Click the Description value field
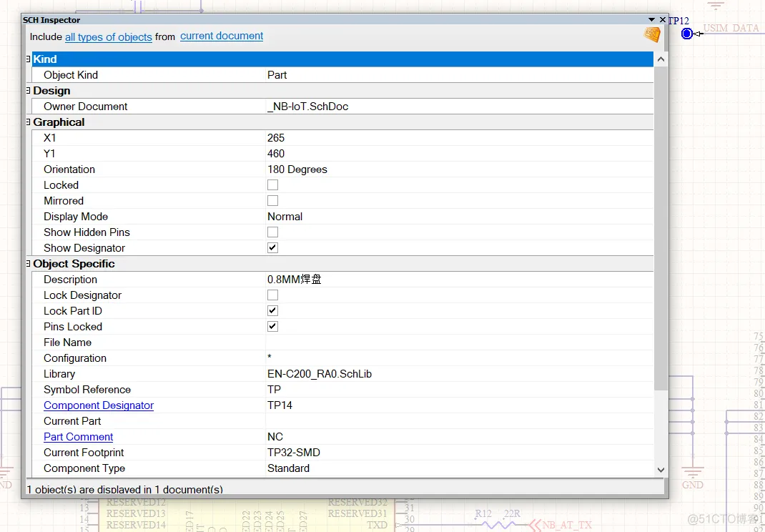 (459, 279)
